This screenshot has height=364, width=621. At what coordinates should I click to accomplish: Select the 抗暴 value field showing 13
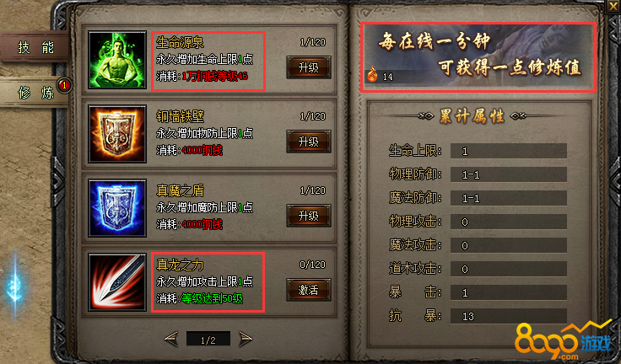pos(509,316)
